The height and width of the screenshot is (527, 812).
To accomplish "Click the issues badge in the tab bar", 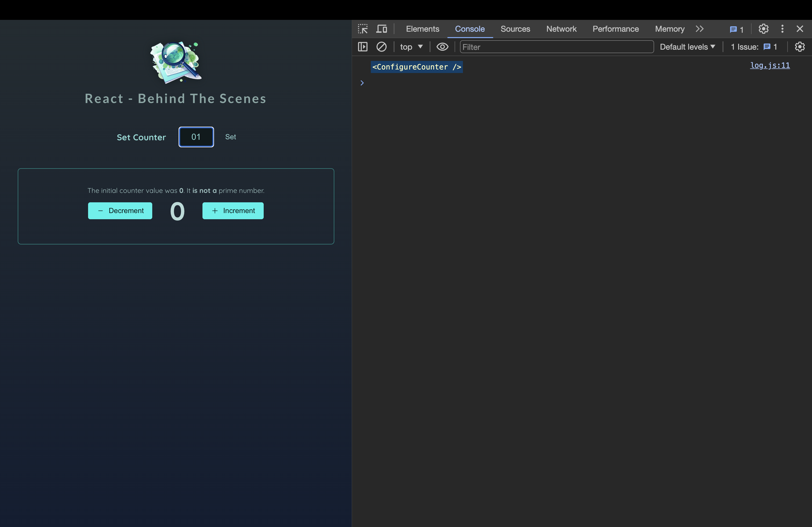I will pos(736,29).
